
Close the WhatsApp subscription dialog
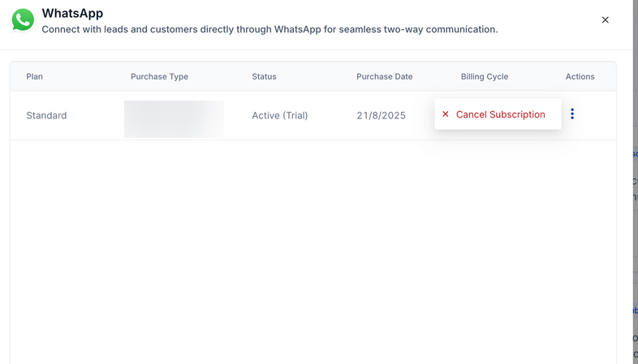coord(605,20)
